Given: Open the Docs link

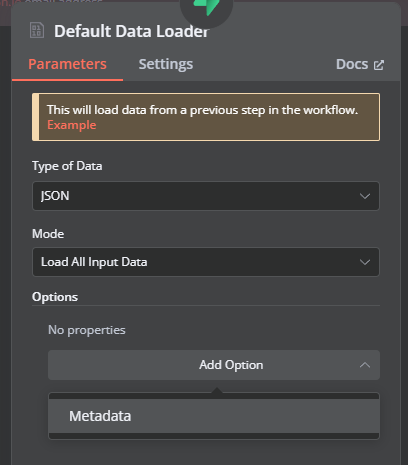Looking at the screenshot, I should [360, 64].
